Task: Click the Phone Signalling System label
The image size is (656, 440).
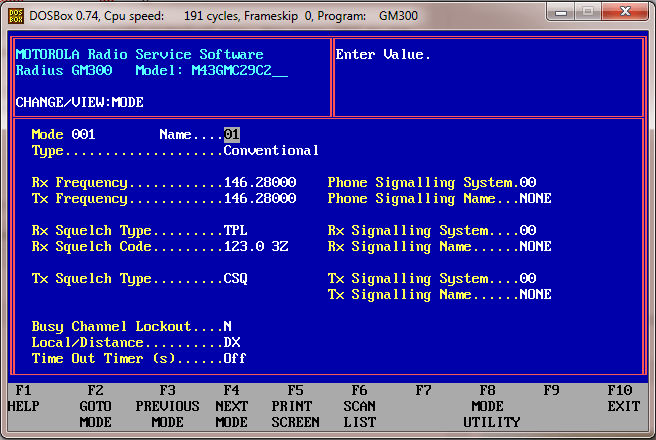Action: point(420,183)
